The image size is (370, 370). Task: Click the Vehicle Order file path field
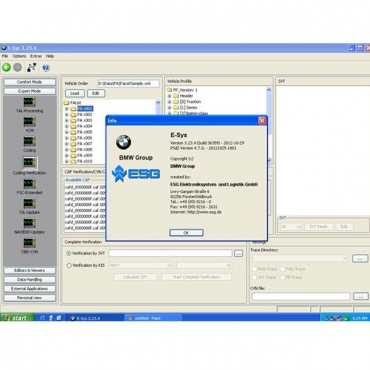(x=128, y=83)
